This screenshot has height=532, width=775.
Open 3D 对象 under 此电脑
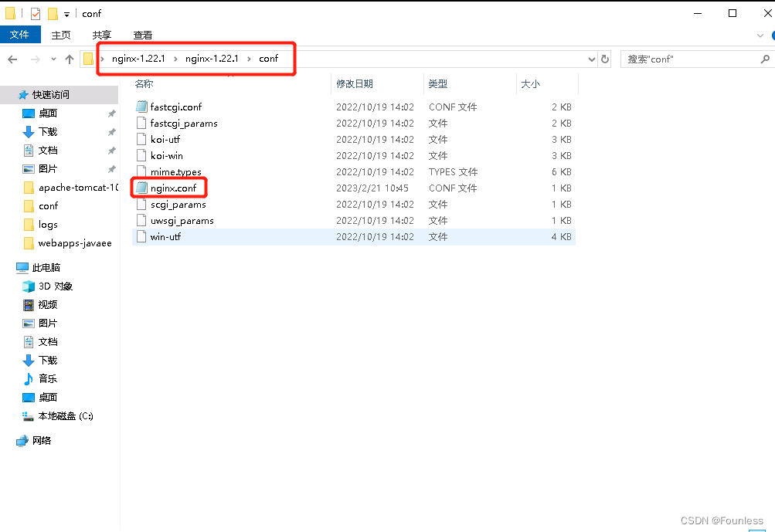pos(56,286)
